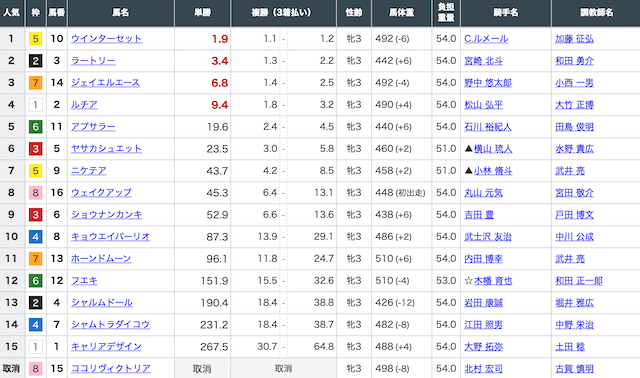
Task: Click the 調教師名 column header
Action: (596, 13)
